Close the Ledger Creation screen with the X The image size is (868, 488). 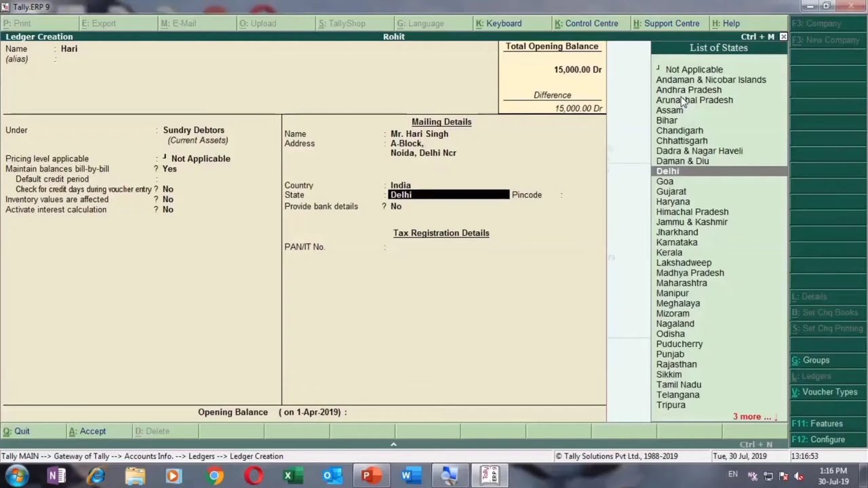[x=783, y=37]
